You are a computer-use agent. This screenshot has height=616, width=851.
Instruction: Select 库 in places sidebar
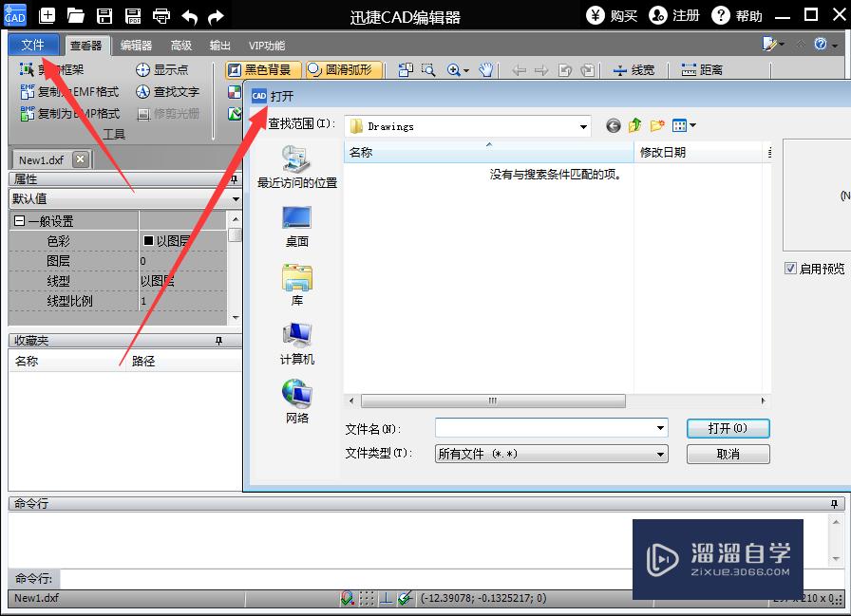(297, 286)
